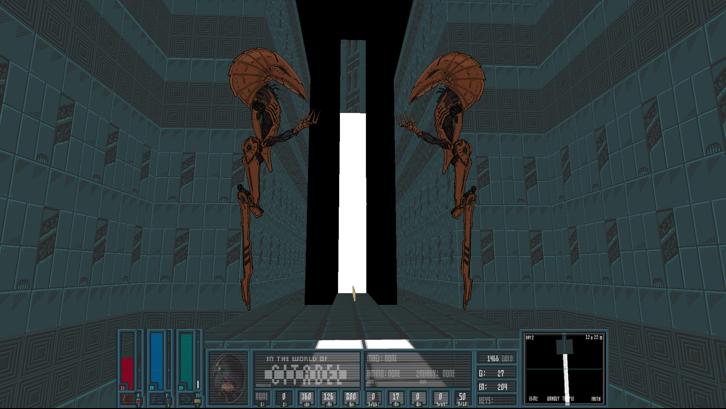Click the CITADEL title display panel
Screen dimensions: 726x409
(x=307, y=371)
